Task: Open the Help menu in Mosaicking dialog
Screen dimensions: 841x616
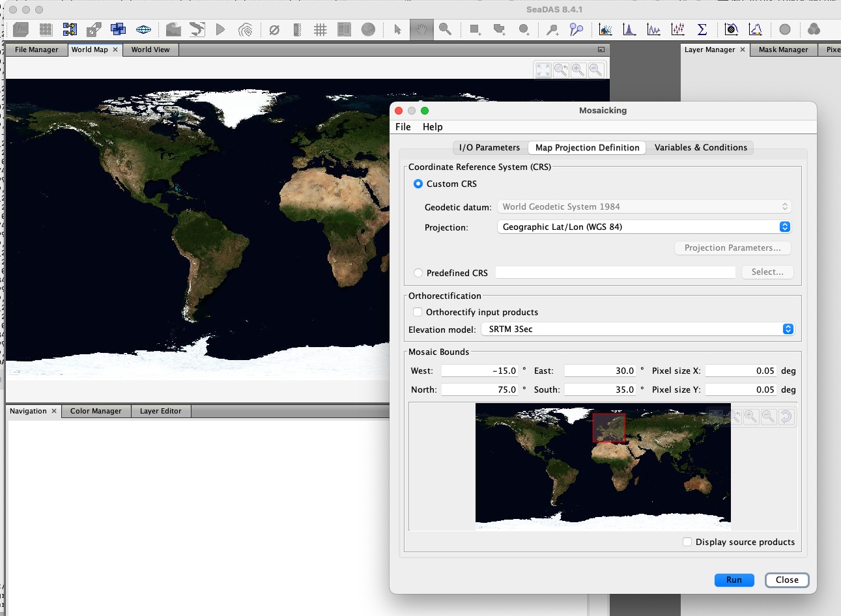Action: pyautogui.click(x=432, y=127)
